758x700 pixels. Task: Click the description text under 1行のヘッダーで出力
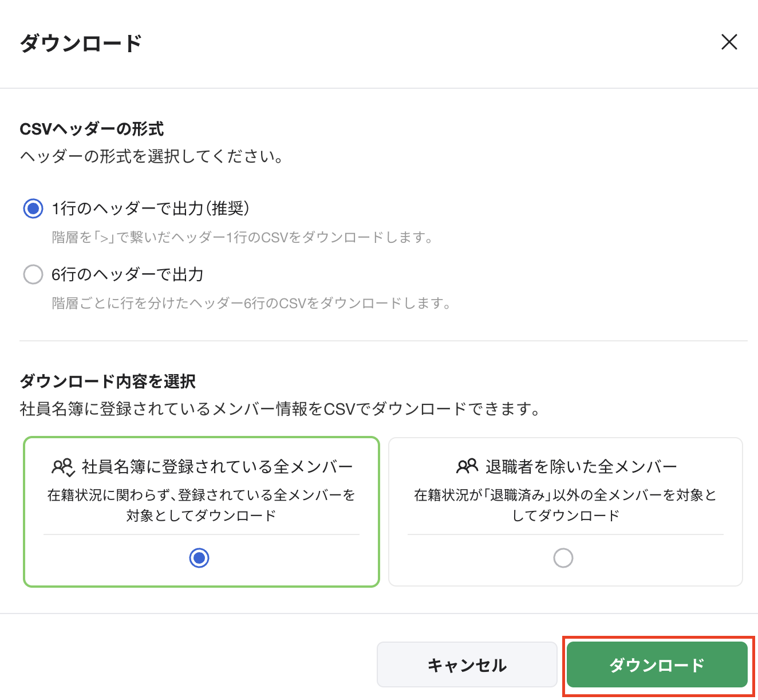[243, 237]
